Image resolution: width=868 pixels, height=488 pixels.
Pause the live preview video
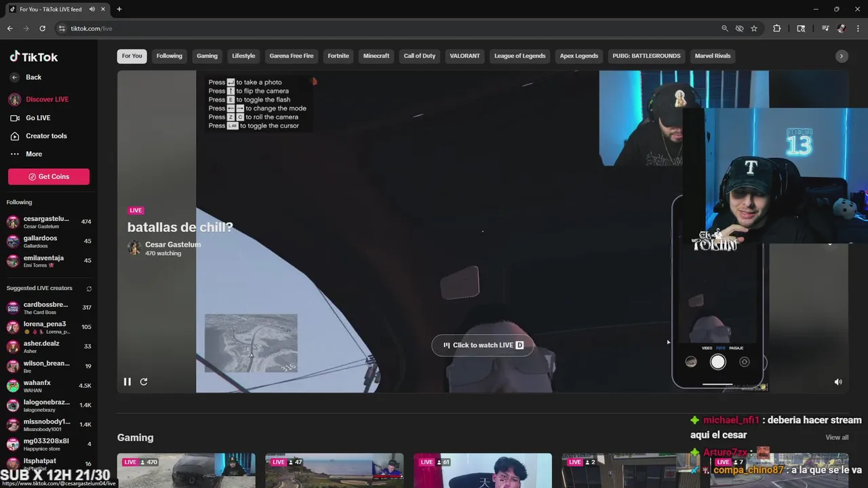tap(127, 382)
